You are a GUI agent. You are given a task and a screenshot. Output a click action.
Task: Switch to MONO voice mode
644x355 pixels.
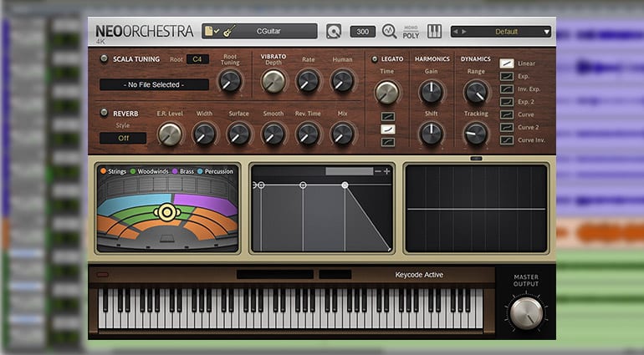click(411, 28)
